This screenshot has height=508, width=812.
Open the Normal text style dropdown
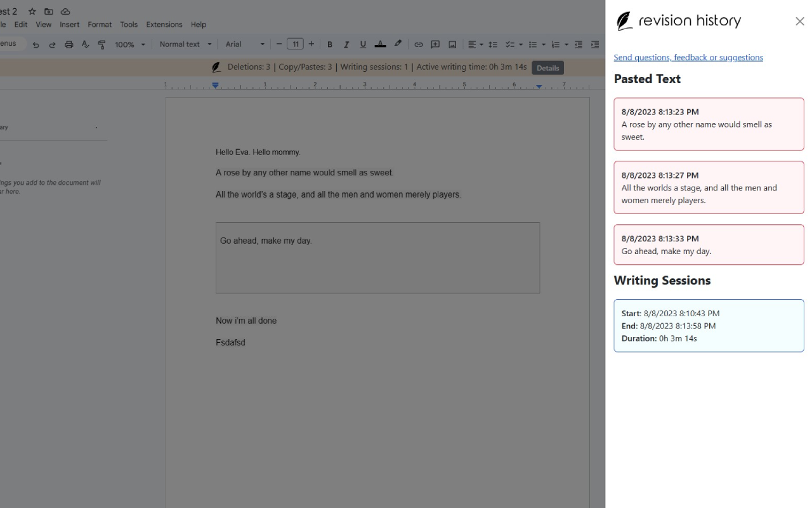tap(185, 44)
